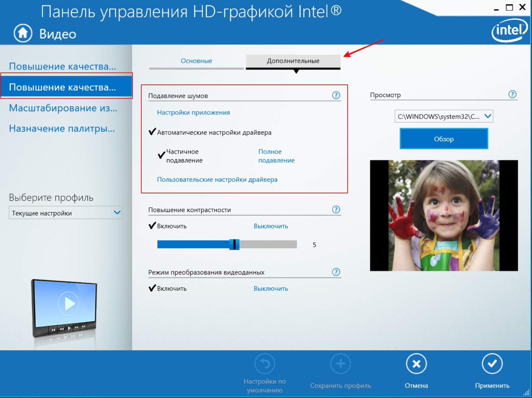This screenshot has width=532, height=398.
Task: Click the Intel logo
Action: (510, 30)
